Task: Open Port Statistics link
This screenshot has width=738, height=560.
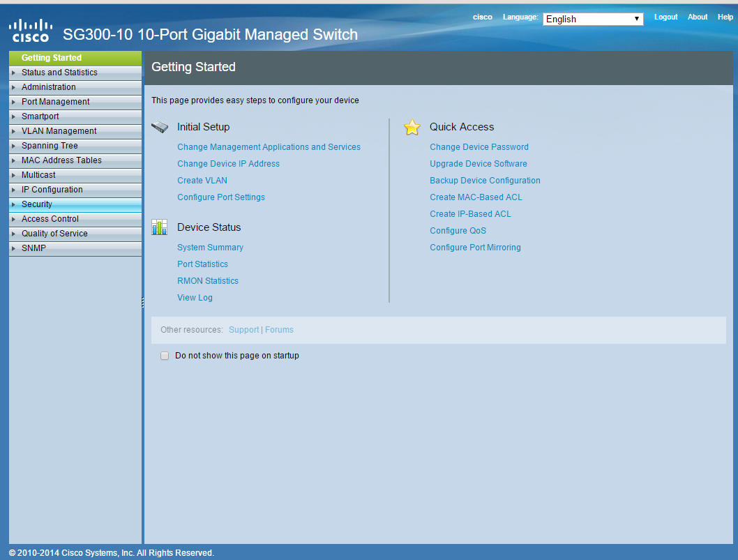Action: click(202, 264)
